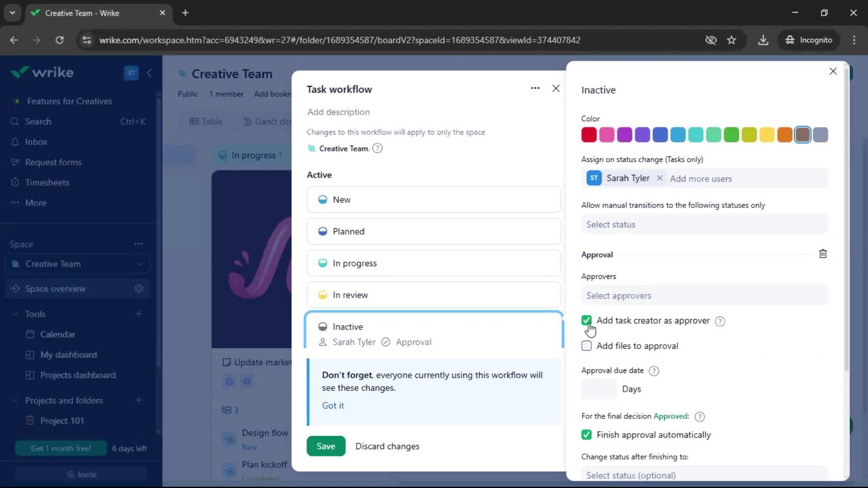Collapse the Tools section
This screenshot has width=868, height=488.
tap(15, 314)
